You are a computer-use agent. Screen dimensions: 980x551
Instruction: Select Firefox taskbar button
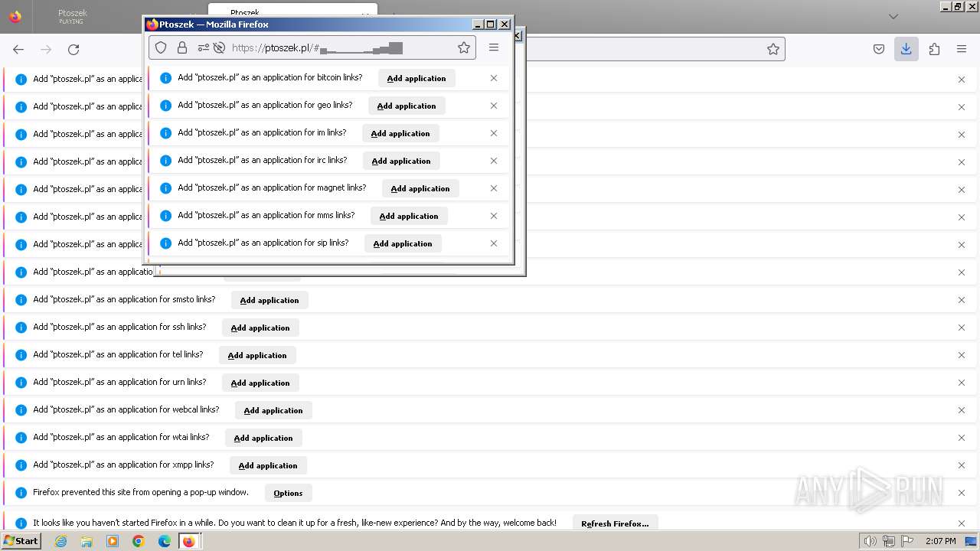tap(189, 541)
